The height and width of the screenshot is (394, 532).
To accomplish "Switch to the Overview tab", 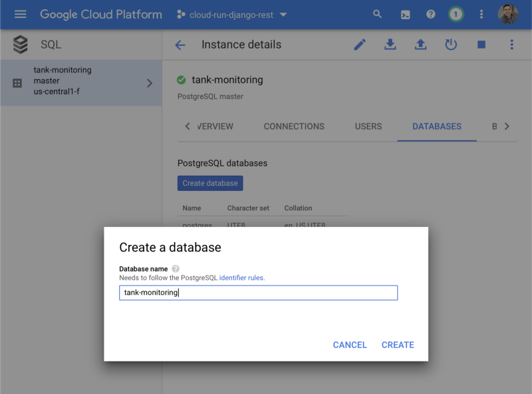I will coord(215,126).
